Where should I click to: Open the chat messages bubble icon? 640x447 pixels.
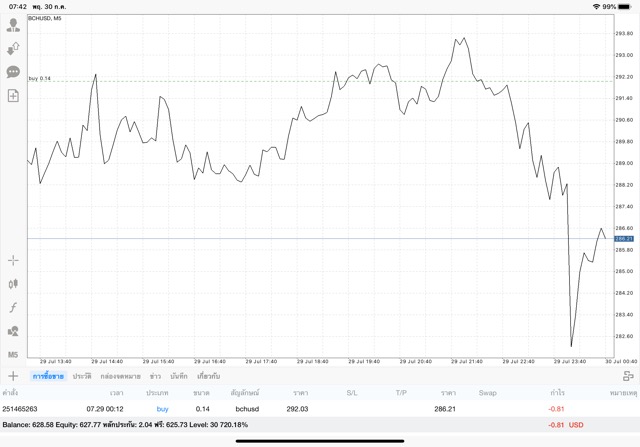(13, 72)
